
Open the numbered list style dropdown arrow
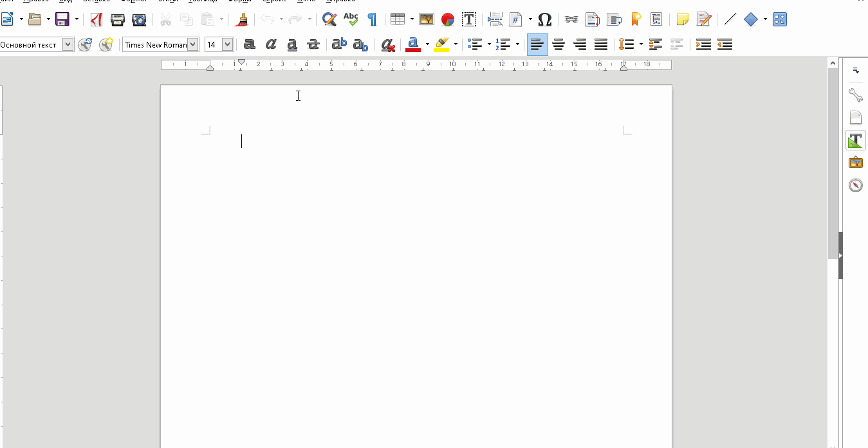(517, 44)
